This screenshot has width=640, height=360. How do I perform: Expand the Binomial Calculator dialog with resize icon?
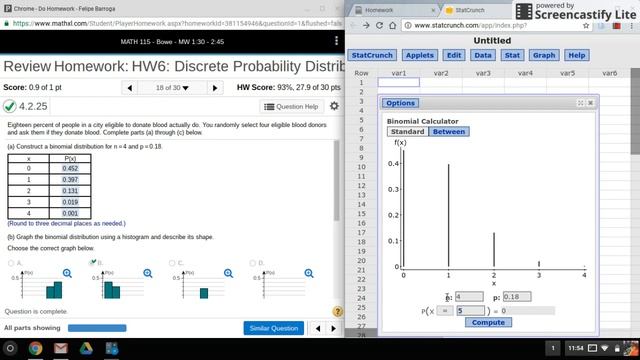tap(580, 103)
